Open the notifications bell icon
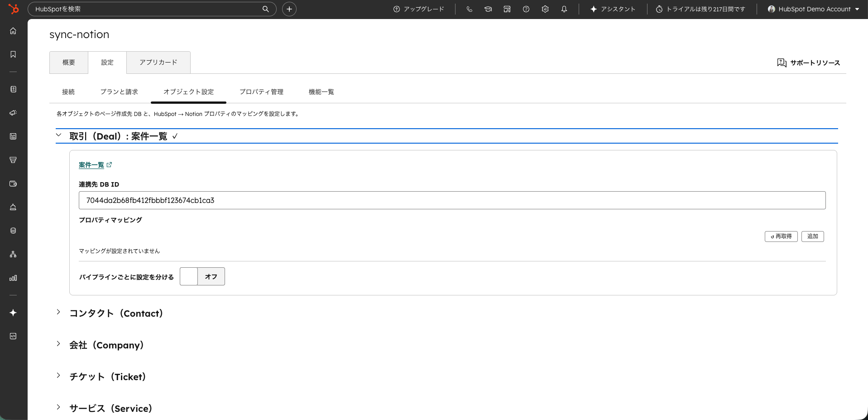Image resolution: width=868 pixels, height=420 pixels. coord(564,9)
